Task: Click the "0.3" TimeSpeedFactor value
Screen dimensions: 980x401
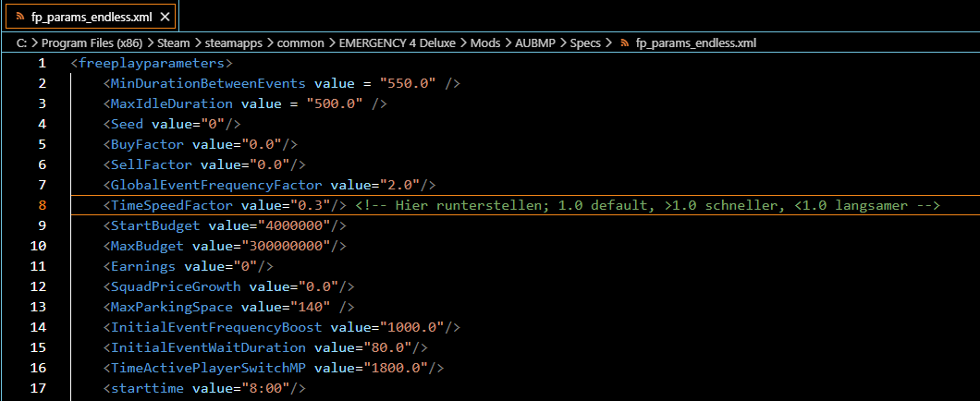Action: point(310,205)
